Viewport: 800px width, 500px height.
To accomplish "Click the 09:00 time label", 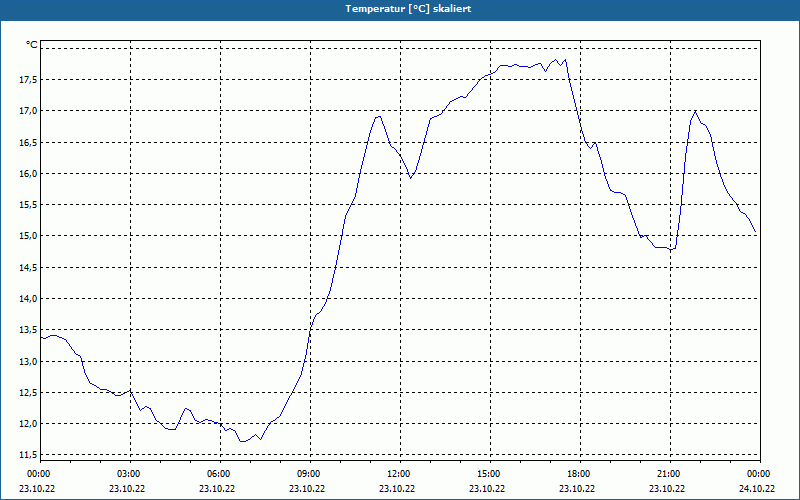I will point(307,474).
